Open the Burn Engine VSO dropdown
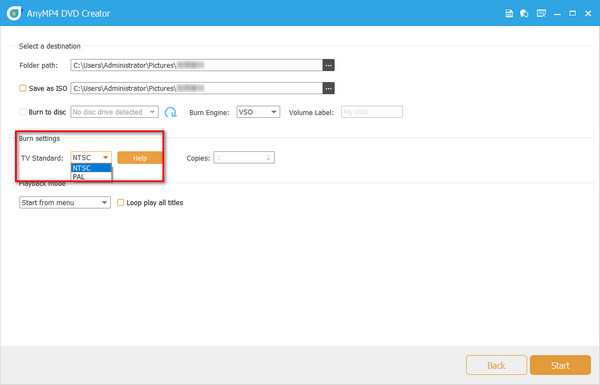The height and width of the screenshot is (385, 600). (x=258, y=112)
